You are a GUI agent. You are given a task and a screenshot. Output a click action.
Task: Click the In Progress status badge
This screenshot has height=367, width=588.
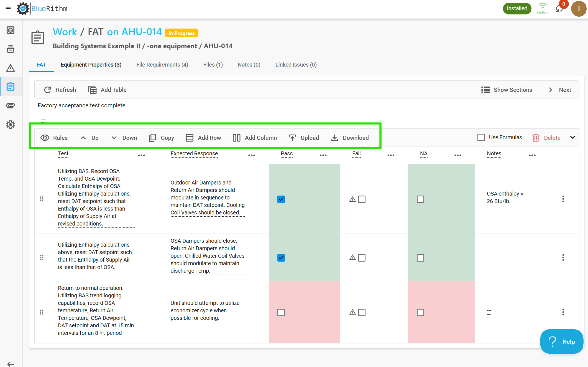pyautogui.click(x=181, y=33)
